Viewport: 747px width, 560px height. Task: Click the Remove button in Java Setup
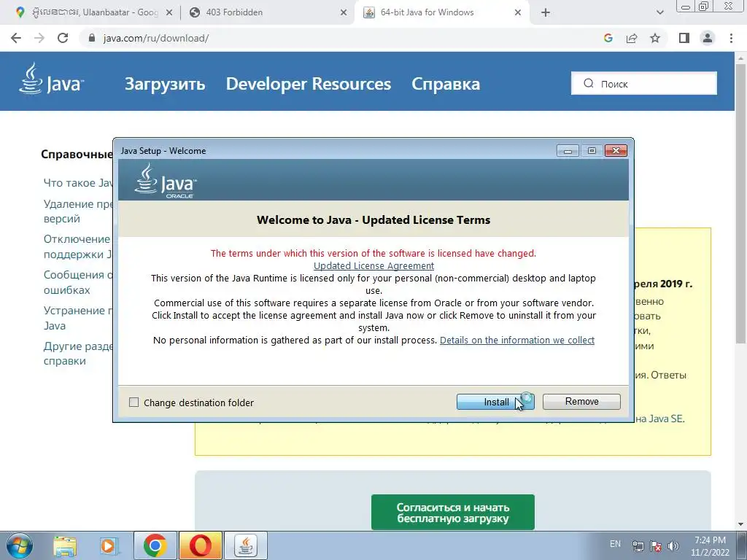tap(581, 402)
